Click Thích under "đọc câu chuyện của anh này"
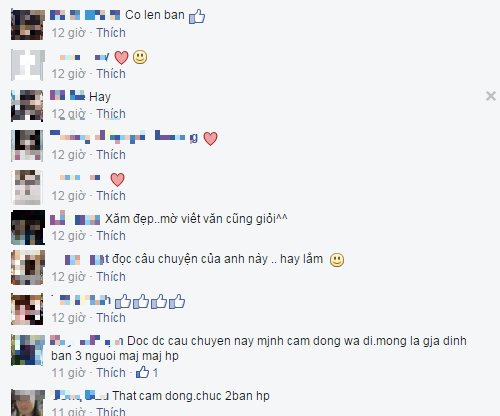Screen dimensions: 500x416 [x=111, y=277]
